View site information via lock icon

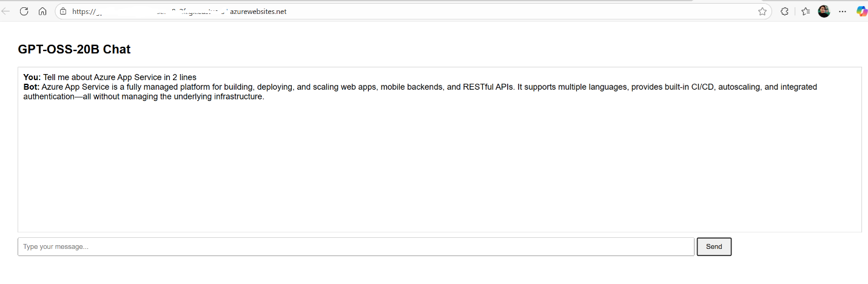pos(63,11)
